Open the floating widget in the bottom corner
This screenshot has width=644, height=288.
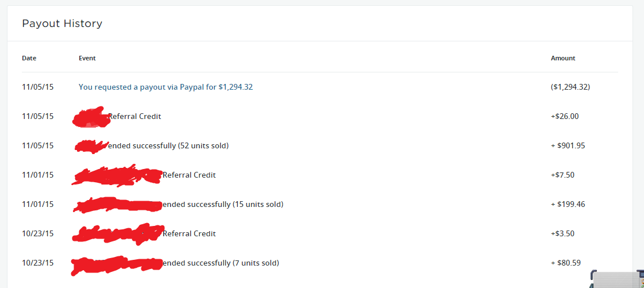click(618, 279)
